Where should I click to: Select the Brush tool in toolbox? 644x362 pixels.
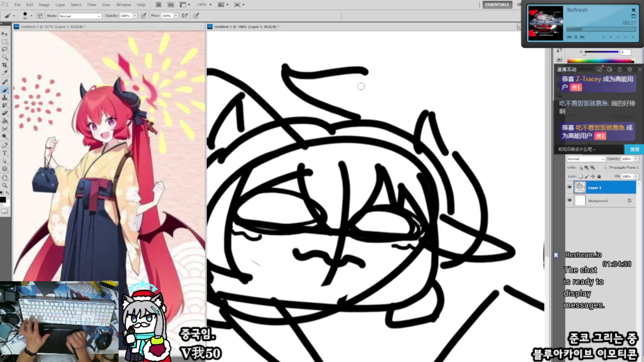(5, 90)
